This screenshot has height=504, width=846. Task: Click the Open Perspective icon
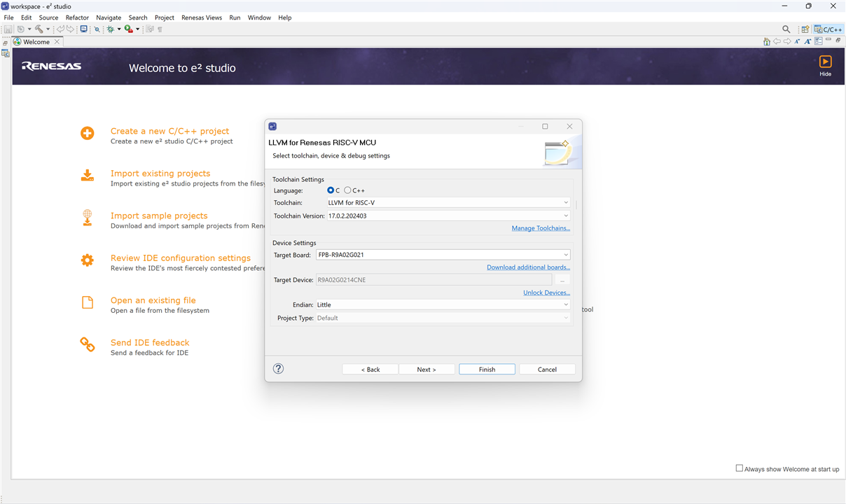805,29
